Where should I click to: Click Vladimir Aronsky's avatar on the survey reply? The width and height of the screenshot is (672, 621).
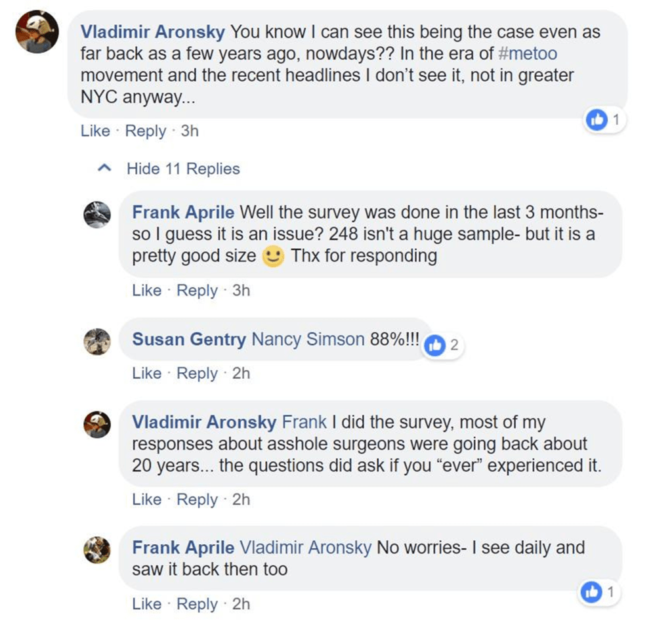click(x=97, y=425)
